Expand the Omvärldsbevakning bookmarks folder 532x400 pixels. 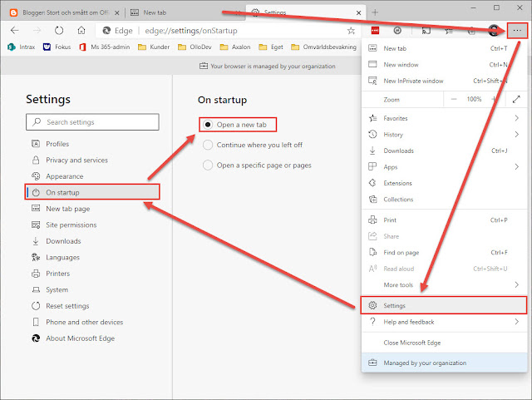323,47
